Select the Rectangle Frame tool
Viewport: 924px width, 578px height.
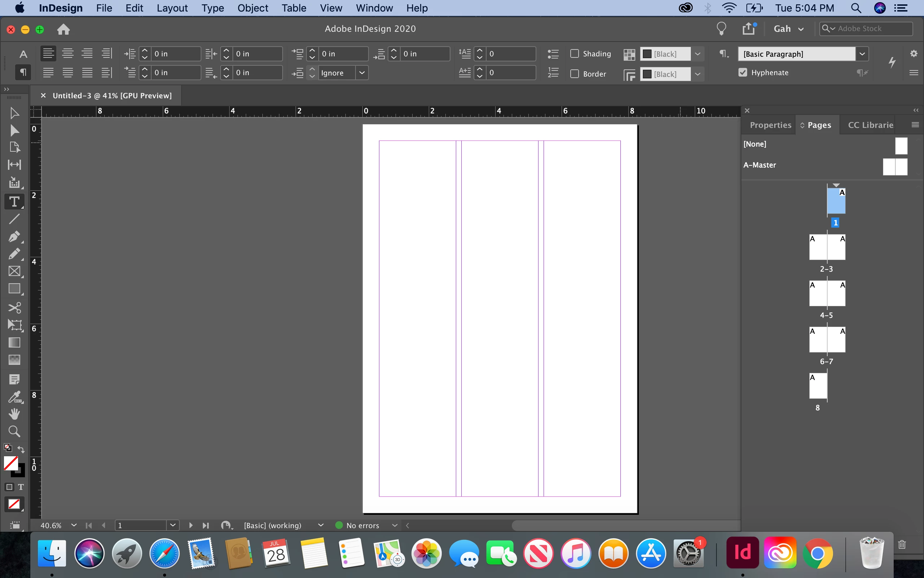tap(14, 271)
